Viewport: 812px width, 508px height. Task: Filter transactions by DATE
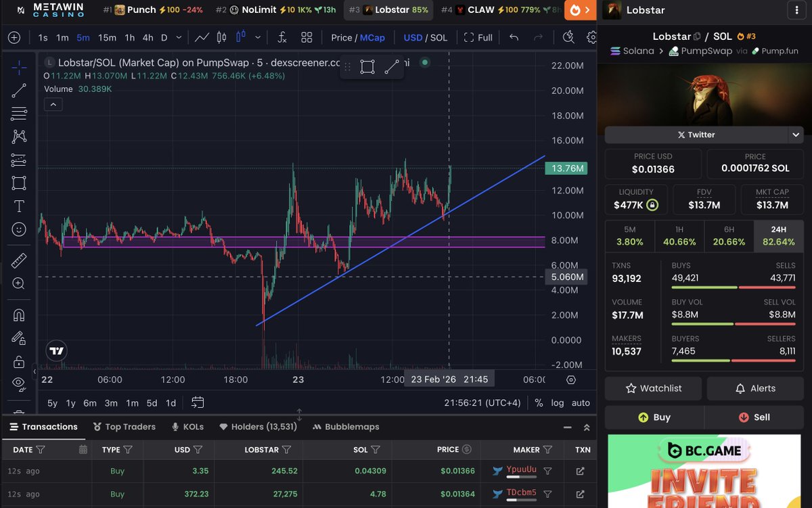pyautogui.click(x=41, y=449)
